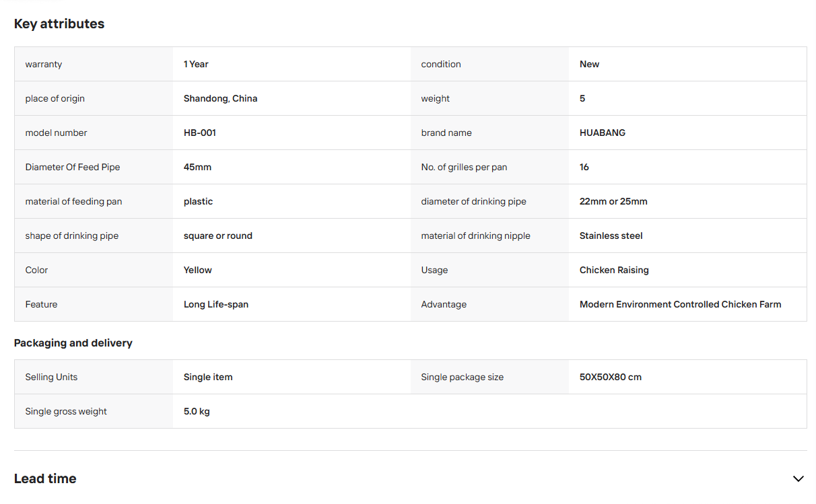Select the Long Life-span feature value
Viewport: 816px width, 504px height.
pyautogui.click(x=216, y=304)
